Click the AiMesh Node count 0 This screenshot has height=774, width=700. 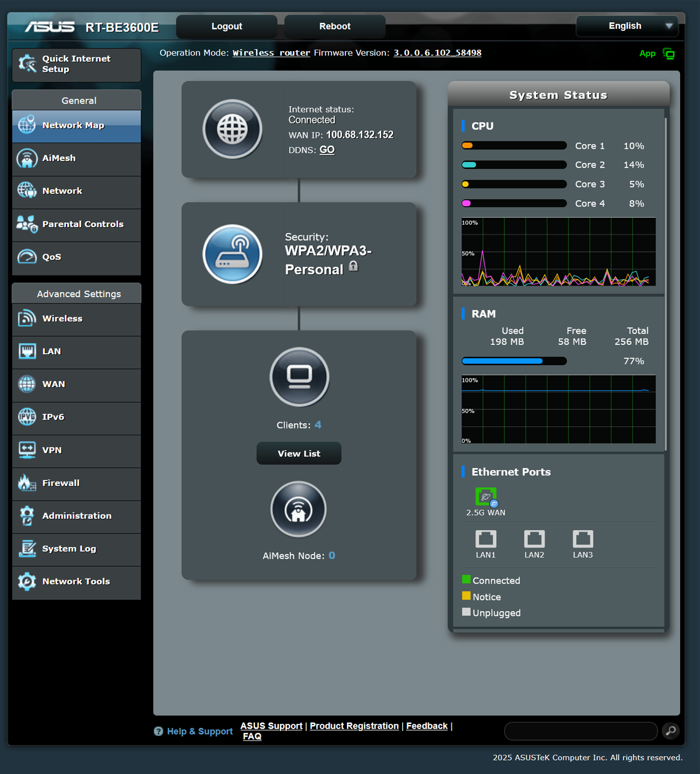[332, 556]
